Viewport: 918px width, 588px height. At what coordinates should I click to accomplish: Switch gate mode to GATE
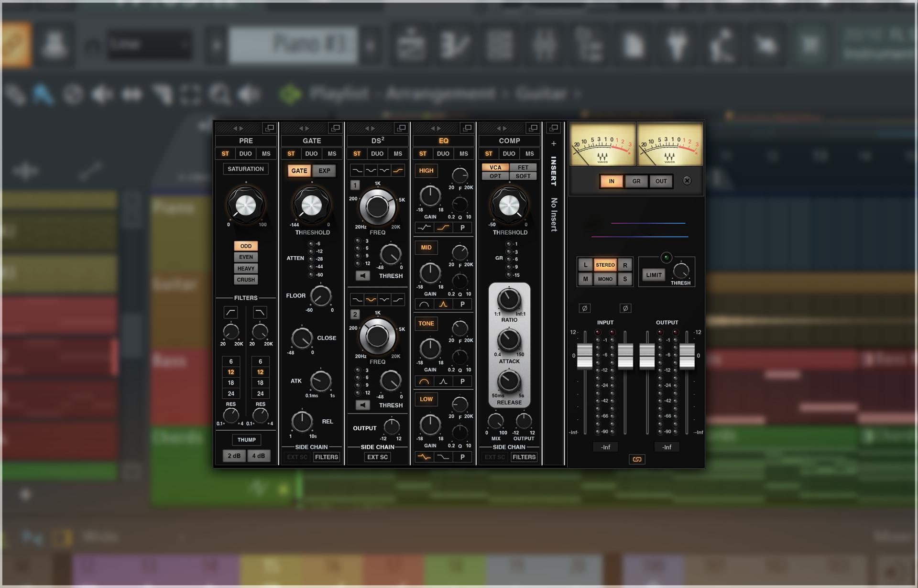299,171
